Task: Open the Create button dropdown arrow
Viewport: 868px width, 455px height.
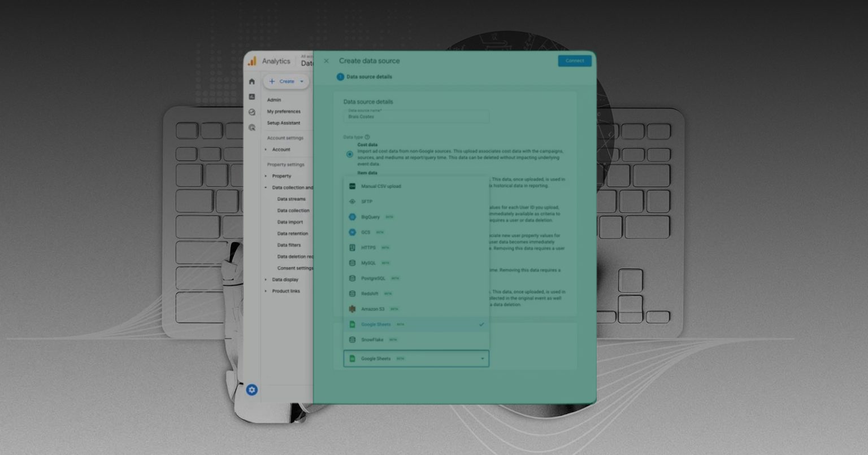Action: pyautogui.click(x=302, y=81)
